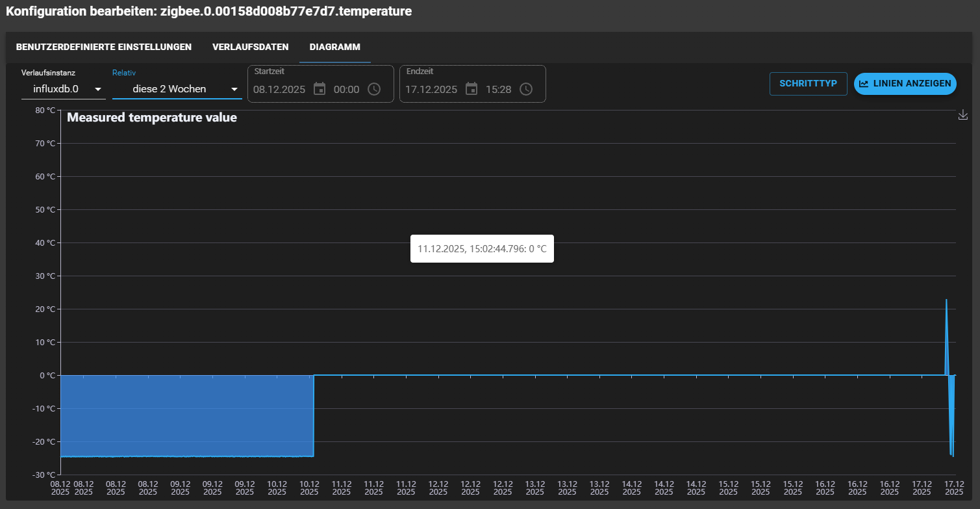This screenshot has width=980, height=509.
Task: Click the -20 °C axis label
Action: tap(44, 441)
